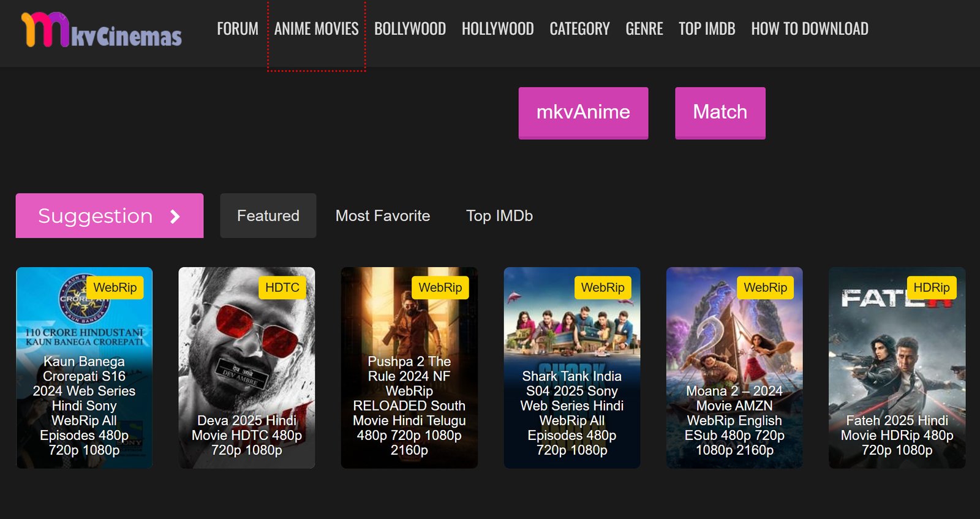Open Pushpa 2 The Rule poster

409,368
